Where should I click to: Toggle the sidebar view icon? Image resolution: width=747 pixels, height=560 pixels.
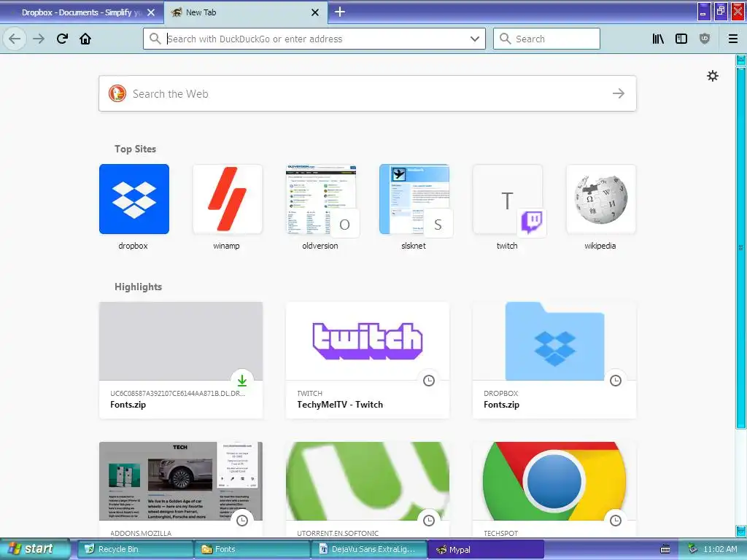point(681,39)
